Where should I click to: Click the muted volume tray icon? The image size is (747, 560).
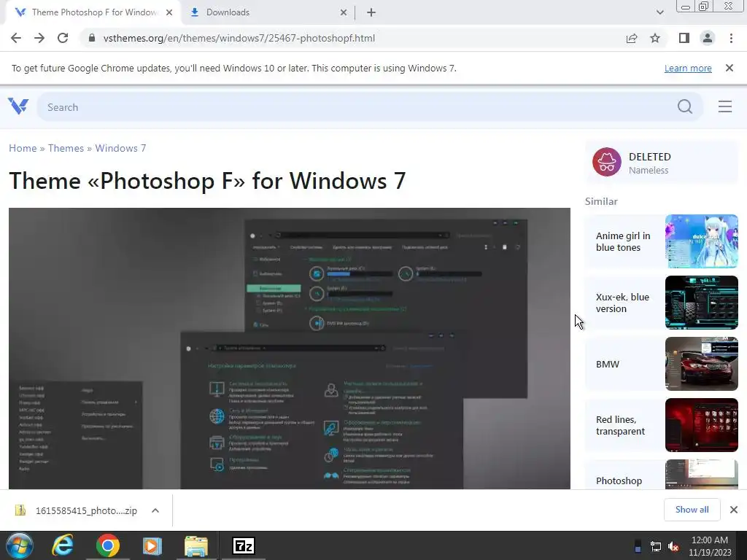coord(673,547)
